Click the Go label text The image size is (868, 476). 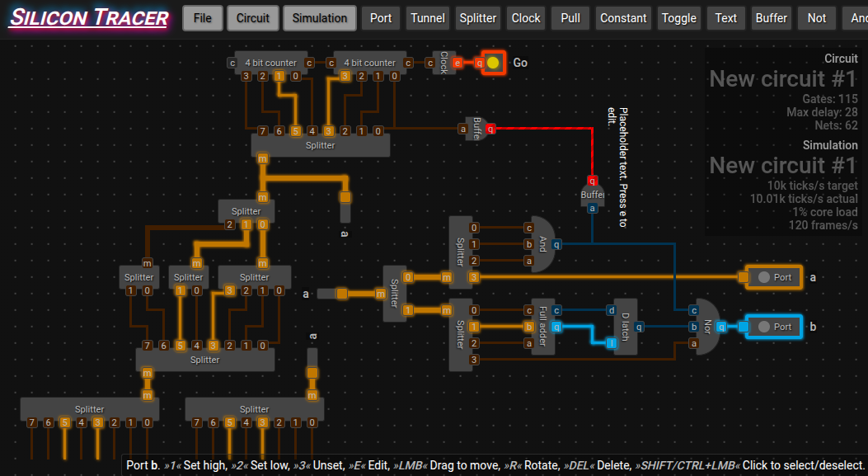(x=520, y=63)
